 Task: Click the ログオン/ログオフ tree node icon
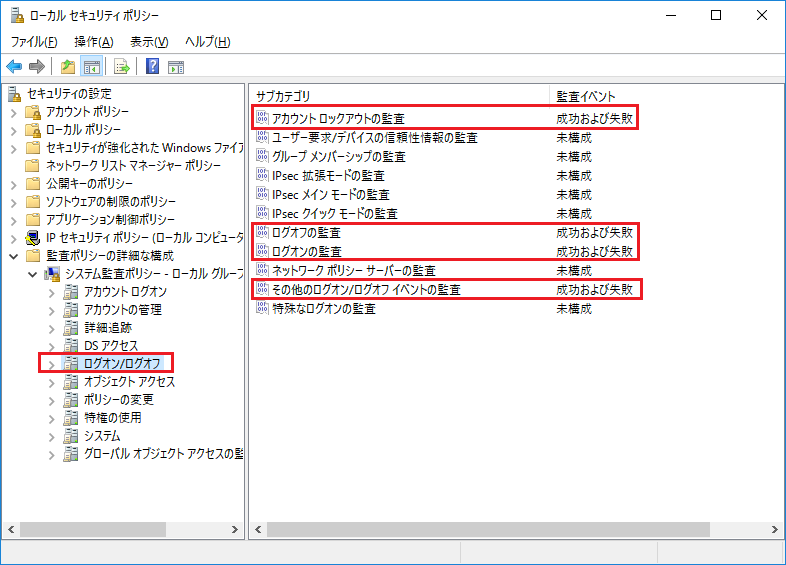click(71, 363)
